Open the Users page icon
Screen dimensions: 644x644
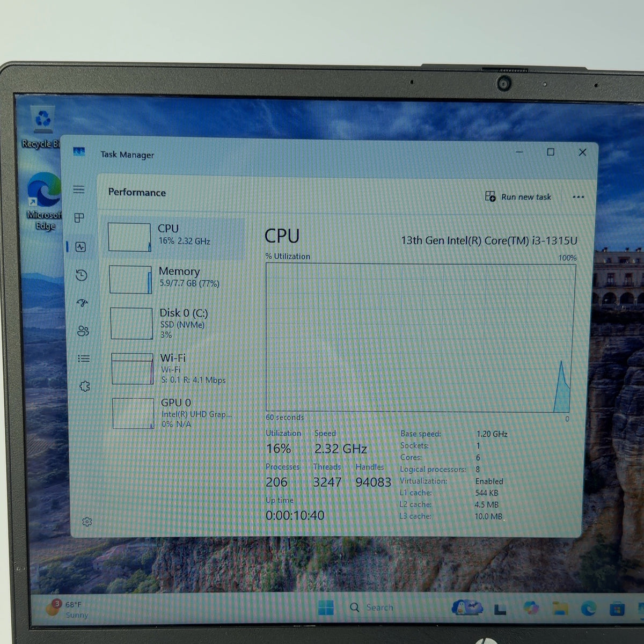click(x=83, y=331)
